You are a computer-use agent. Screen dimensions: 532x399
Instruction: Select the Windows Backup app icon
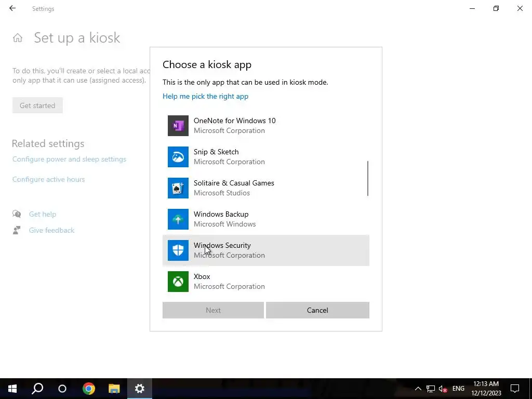[178, 219]
